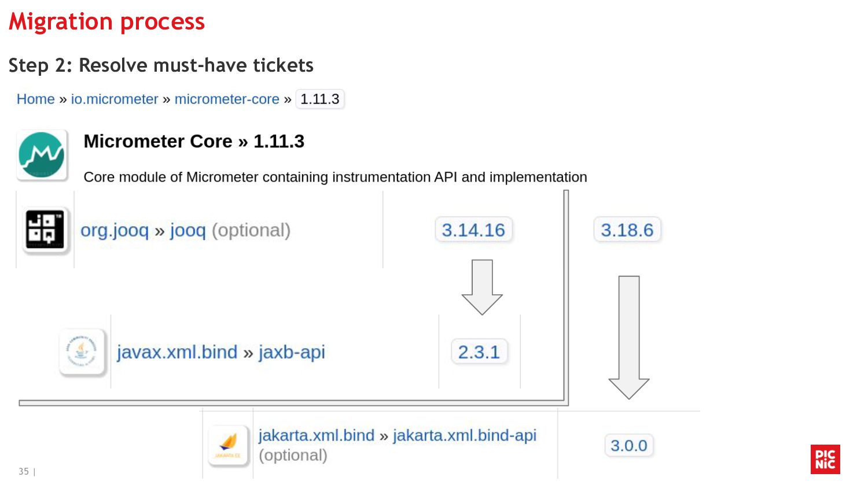Open the org.jooq group link
Image resolution: width=868 pixels, height=488 pixels.
tap(115, 230)
